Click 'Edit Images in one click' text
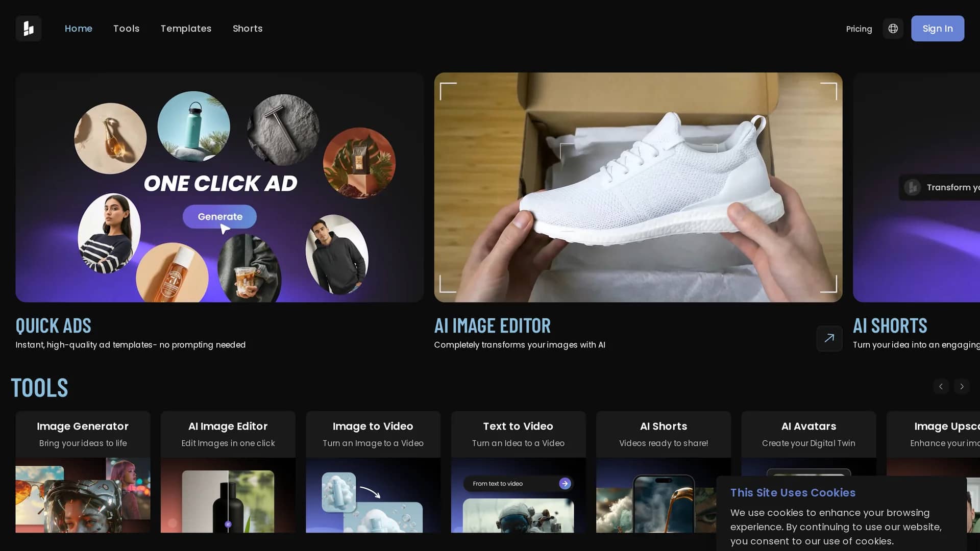The height and width of the screenshot is (551, 980). coord(228,443)
